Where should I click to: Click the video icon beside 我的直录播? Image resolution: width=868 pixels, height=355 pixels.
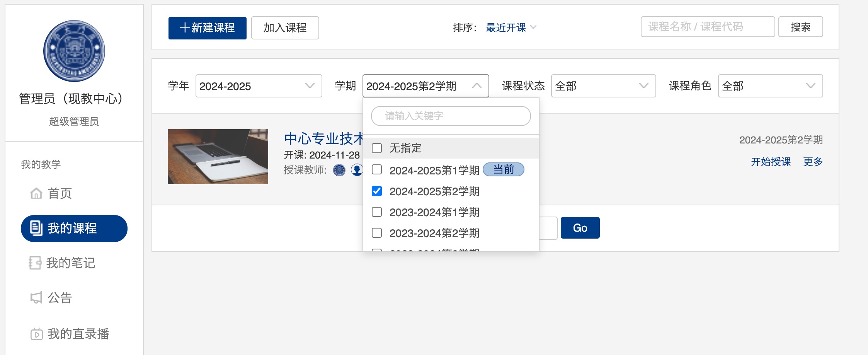coord(36,334)
